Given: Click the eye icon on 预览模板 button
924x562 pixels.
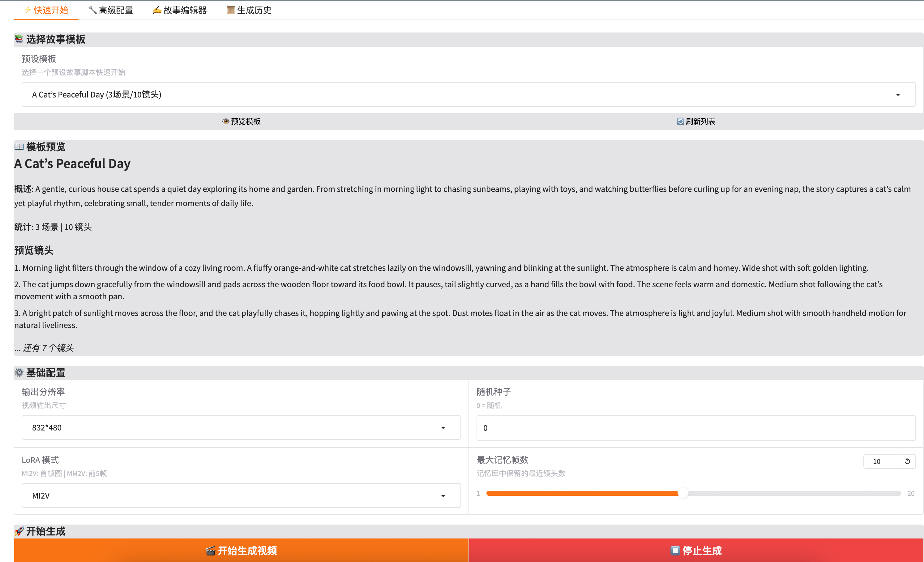Looking at the screenshot, I should click(x=225, y=121).
